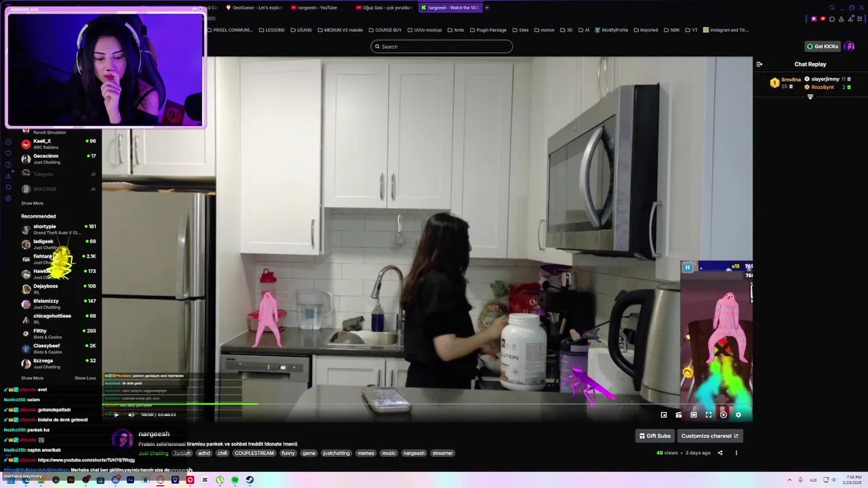868x488 pixels.
Task: Switch to GeoGuessr browser tab
Action: [x=254, y=7]
